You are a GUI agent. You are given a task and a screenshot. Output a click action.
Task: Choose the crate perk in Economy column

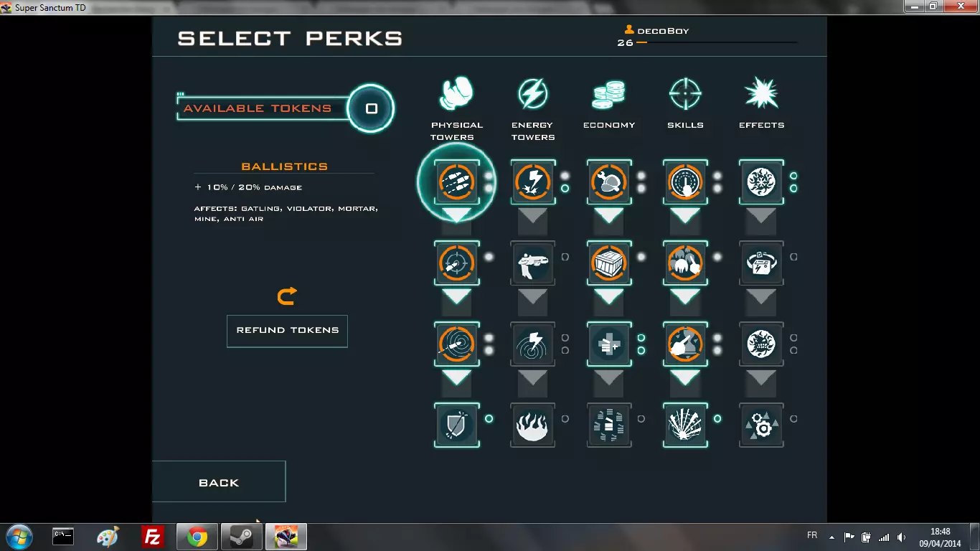coord(609,263)
